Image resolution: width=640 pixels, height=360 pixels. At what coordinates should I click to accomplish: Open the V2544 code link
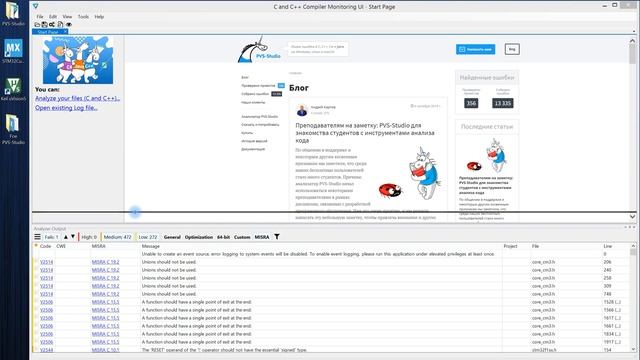click(x=46, y=350)
